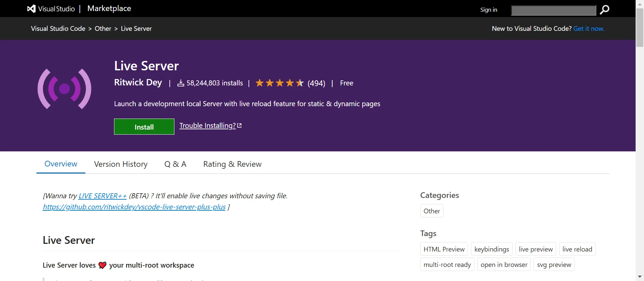
Task: Click the multi-root workspace line
Action: point(118,265)
